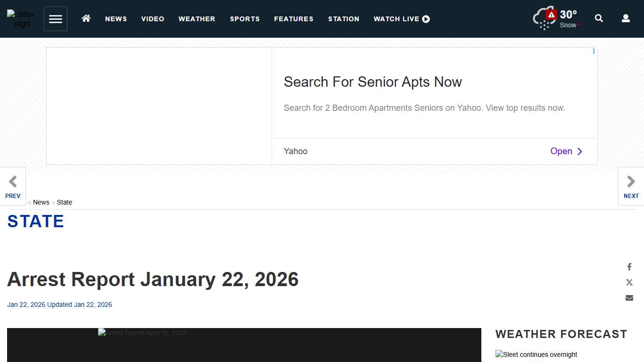Open the News menu
Viewport: 644px width, 362px height.
click(x=116, y=19)
